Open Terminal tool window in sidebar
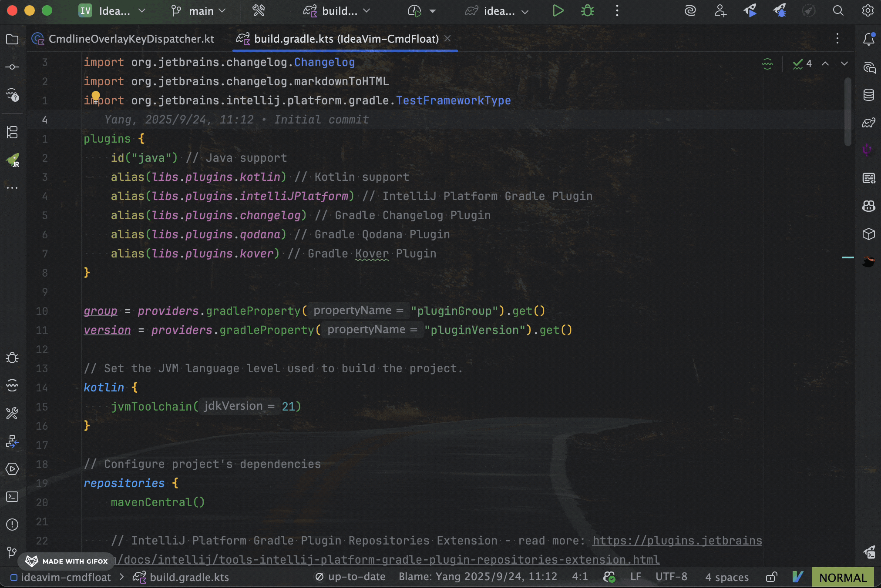Image resolution: width=881 pixels, height=588 pixels. 12,497
